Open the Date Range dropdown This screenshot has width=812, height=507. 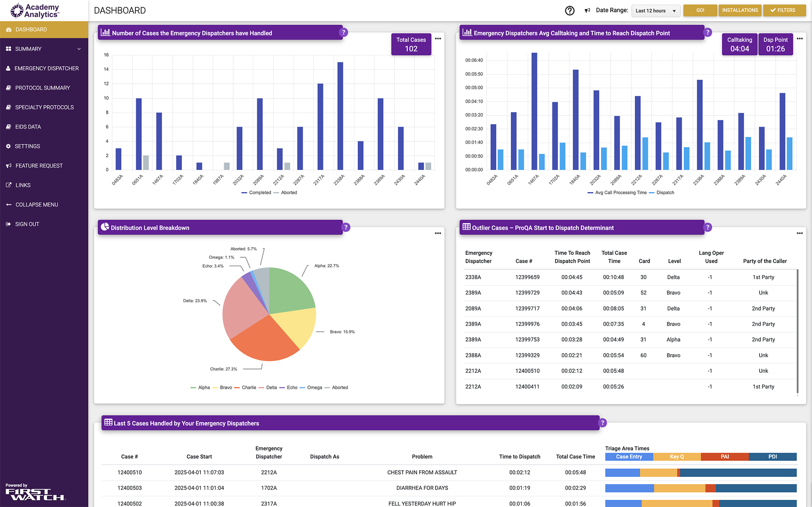click(x=656, y=11)
